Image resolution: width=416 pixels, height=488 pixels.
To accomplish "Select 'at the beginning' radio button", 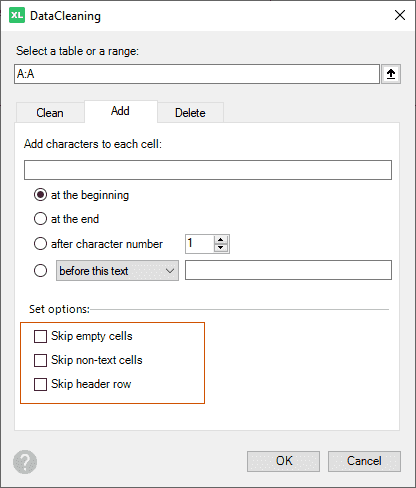I will click(x=40, y=195).
